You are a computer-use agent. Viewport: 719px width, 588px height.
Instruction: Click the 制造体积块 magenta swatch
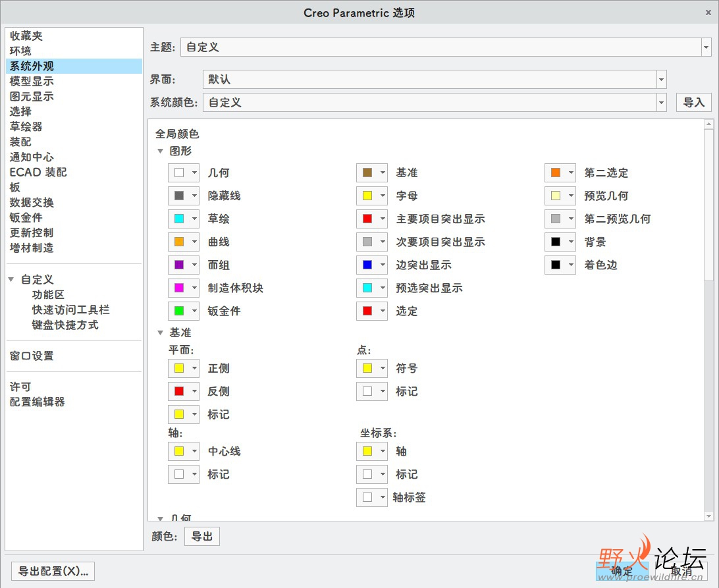[179, 288]
